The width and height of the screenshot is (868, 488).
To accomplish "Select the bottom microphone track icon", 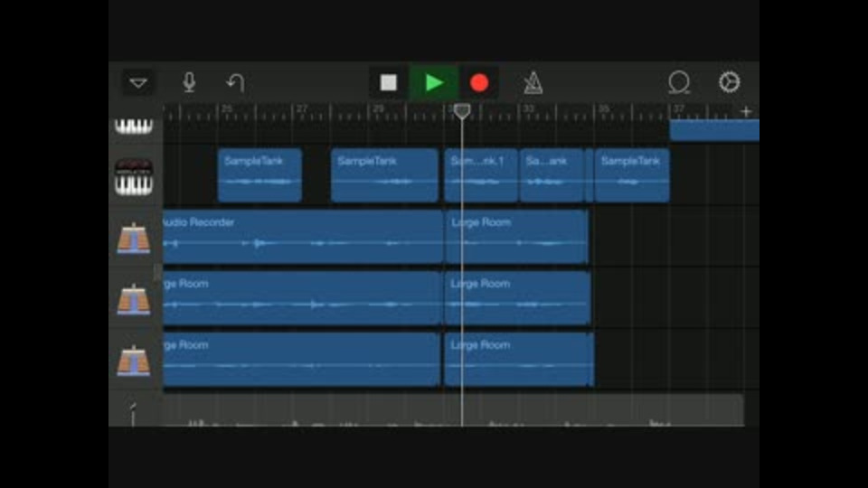I will 134,414.
